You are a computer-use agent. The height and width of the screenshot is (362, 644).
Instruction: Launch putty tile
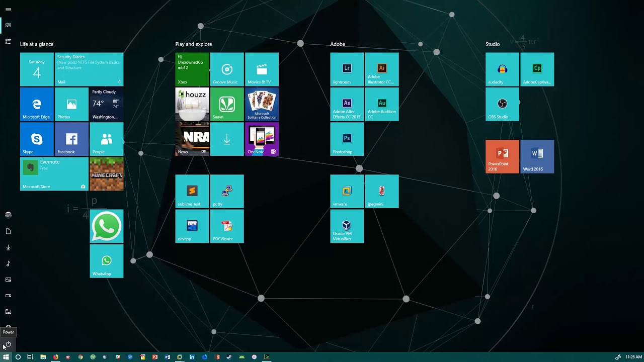227,192
